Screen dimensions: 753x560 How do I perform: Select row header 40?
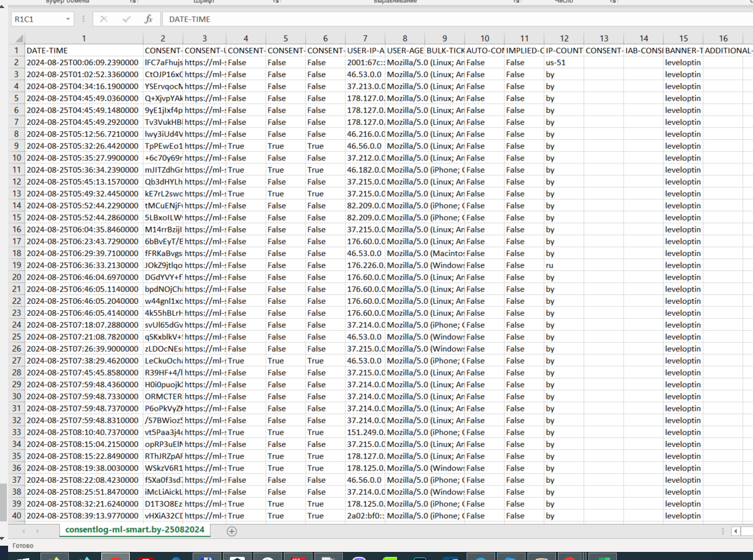tap(17, 516)
